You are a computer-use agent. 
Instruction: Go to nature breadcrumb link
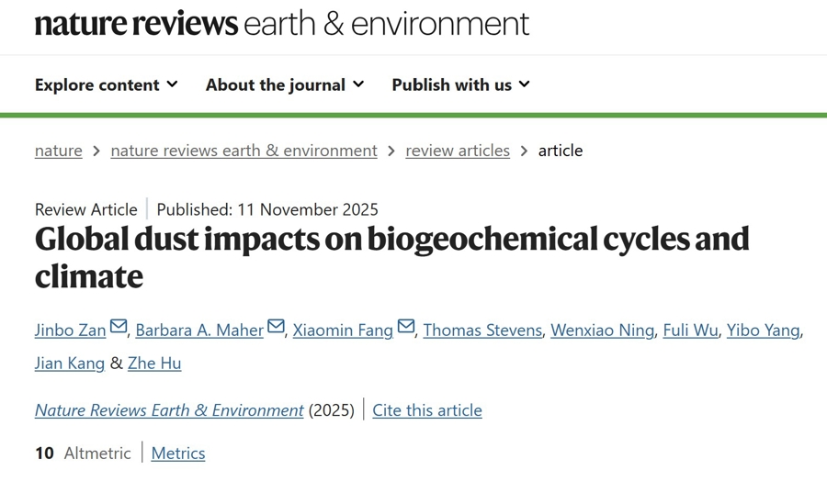point(59,151)
